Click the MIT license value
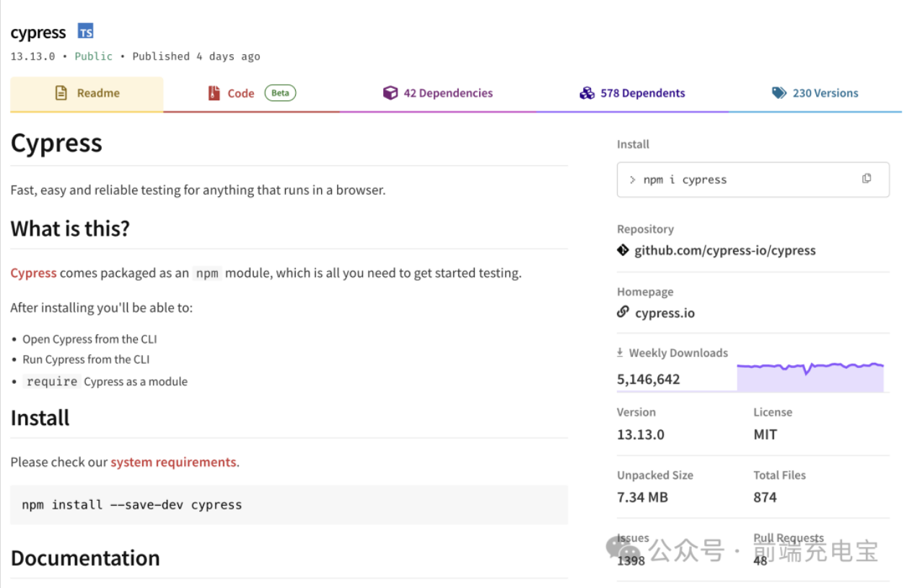Screen dimensions: 907x588 [x=766, y=434]
